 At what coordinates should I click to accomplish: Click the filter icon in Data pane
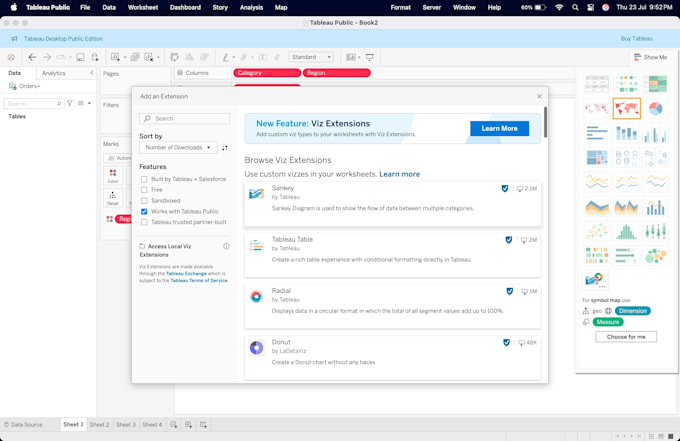click(69, 104)
